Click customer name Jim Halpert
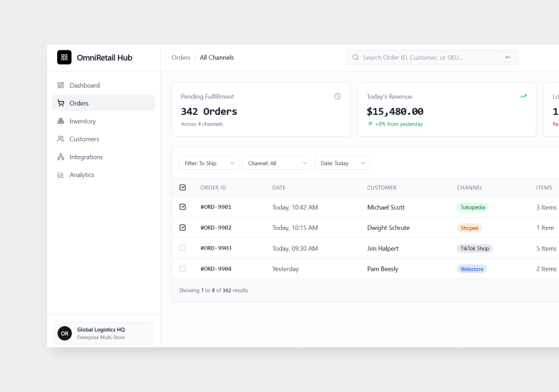The height and width of the screenshot is (392, 559). [x=383, y=248]
